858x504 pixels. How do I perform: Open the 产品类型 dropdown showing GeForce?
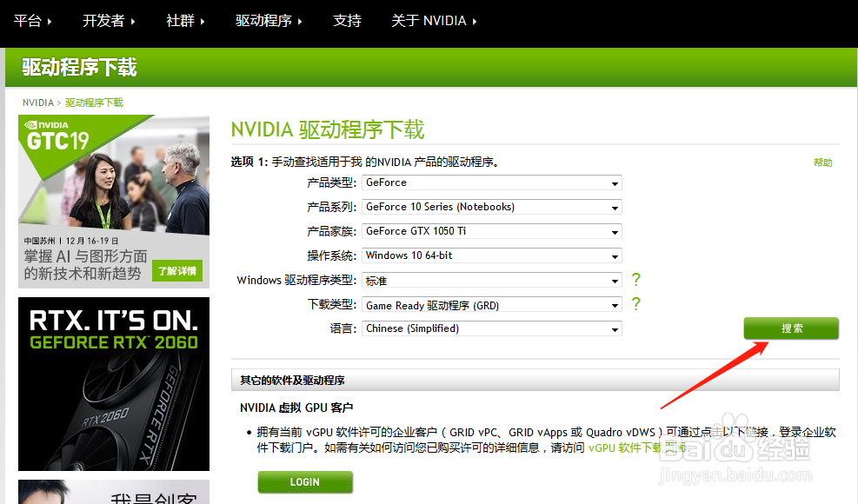click(x=491, y=182)
